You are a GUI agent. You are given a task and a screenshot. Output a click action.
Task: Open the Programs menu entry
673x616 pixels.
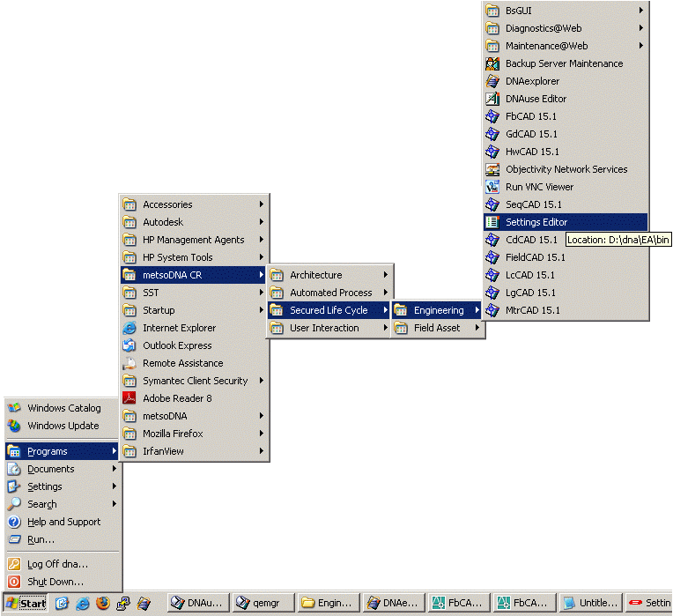(62, 451)
